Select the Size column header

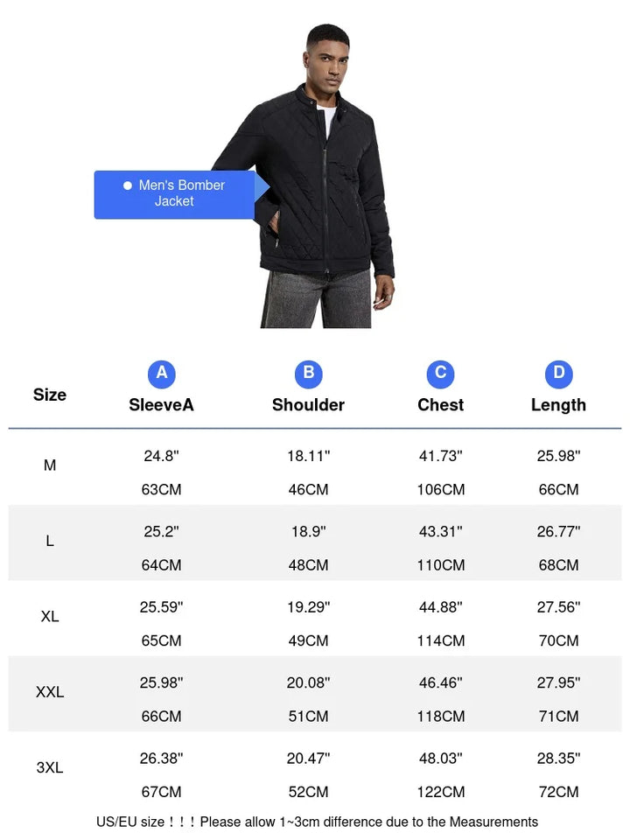pyautogui.click(x=50, y=395)
